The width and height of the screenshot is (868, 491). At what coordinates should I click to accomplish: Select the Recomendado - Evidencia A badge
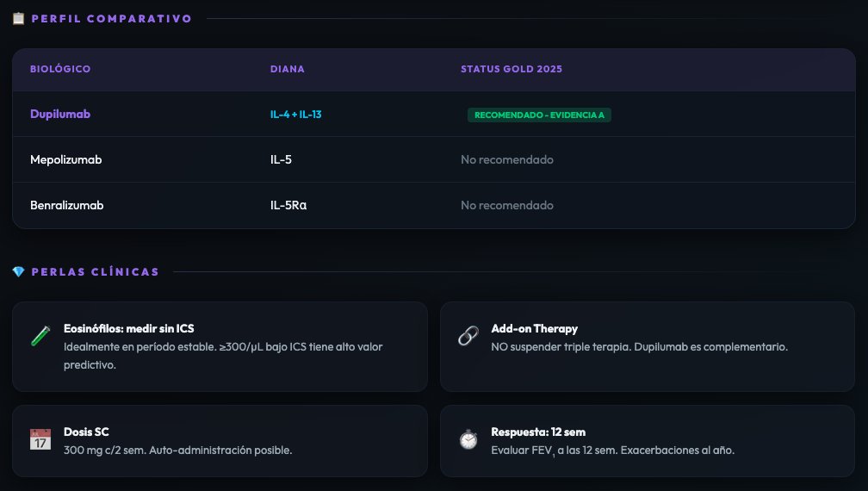click(x=539, y=115)
